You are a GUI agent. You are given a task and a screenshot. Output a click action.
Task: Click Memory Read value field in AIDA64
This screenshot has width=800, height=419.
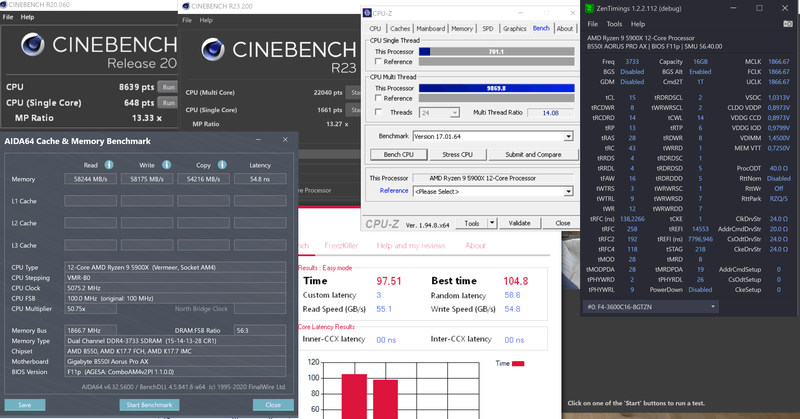click(x=90, y=179)
